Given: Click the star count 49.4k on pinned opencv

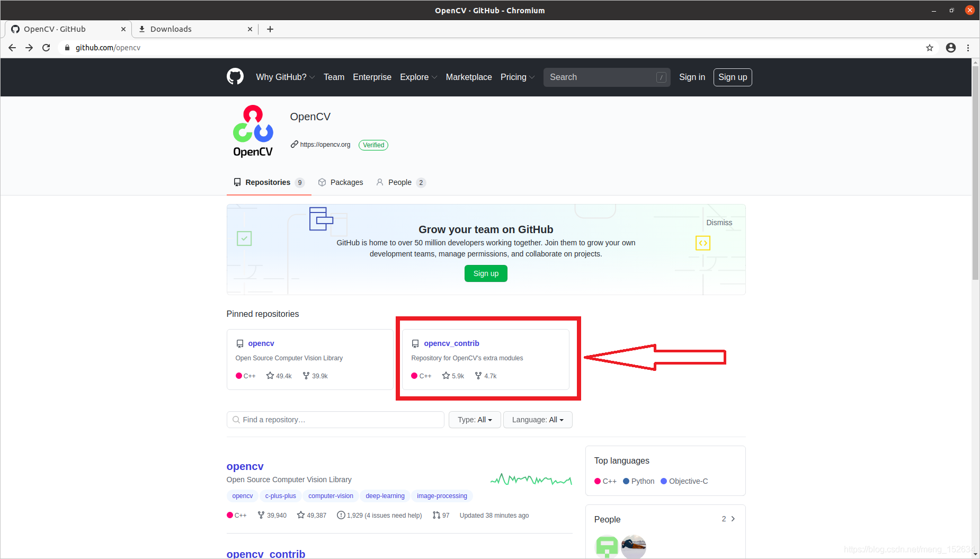Looking at the screenshot, I should click(x=279, y=376).
